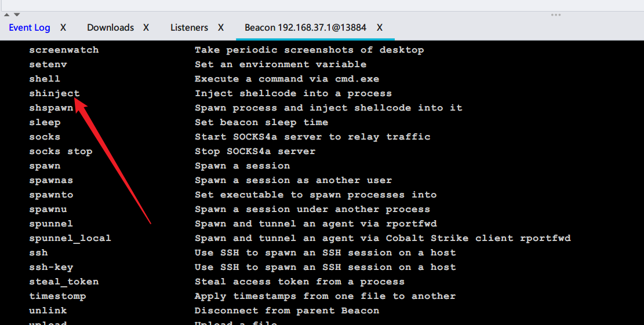Click the three-dot divider handle
This screenshot has width=644, height=325.
(555, 15)
